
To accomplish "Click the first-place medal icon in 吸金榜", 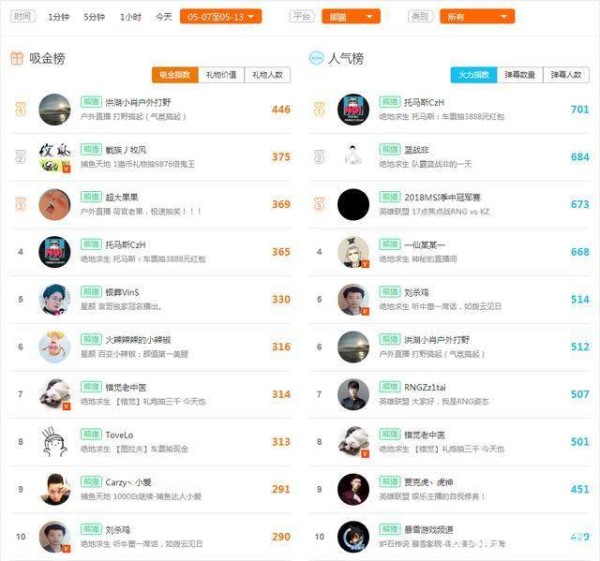I will pyautogui.click(x=21, y=109).
